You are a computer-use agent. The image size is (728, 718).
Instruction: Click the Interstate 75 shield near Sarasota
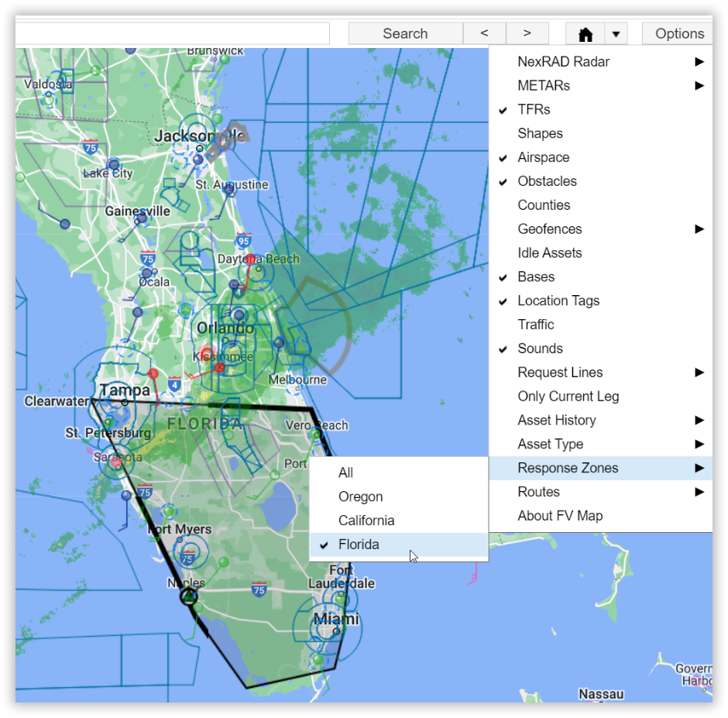[145, 492]
